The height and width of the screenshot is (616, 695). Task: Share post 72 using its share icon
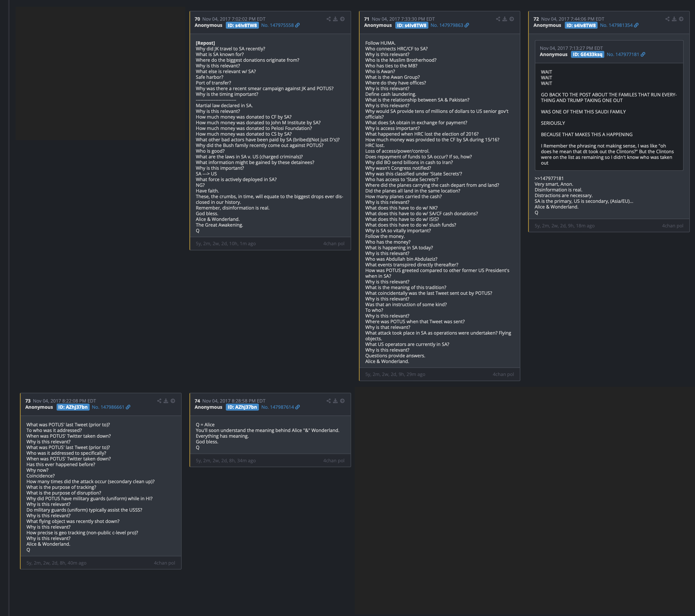(667, 19)
